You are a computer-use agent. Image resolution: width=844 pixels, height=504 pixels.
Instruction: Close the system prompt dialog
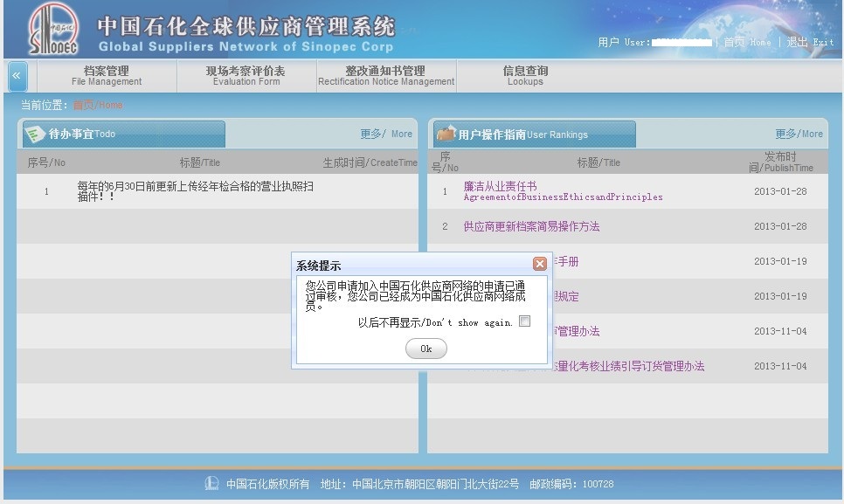pos(539,265)
